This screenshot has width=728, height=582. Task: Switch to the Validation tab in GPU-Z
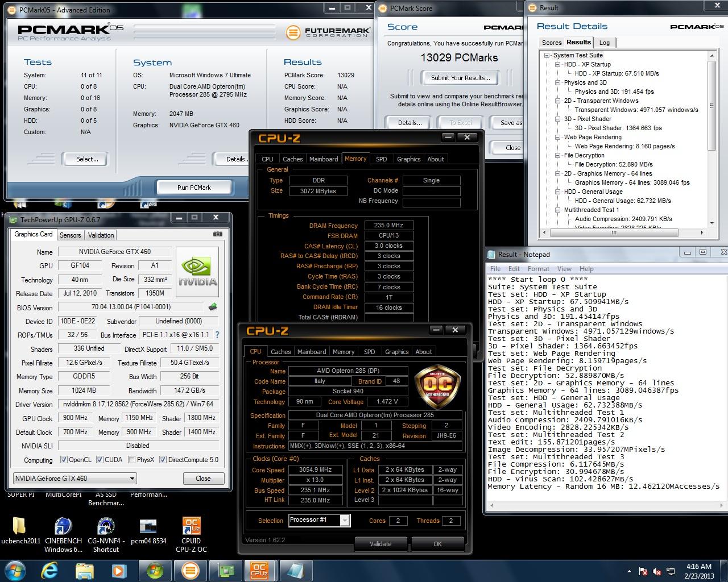(101, 235)
